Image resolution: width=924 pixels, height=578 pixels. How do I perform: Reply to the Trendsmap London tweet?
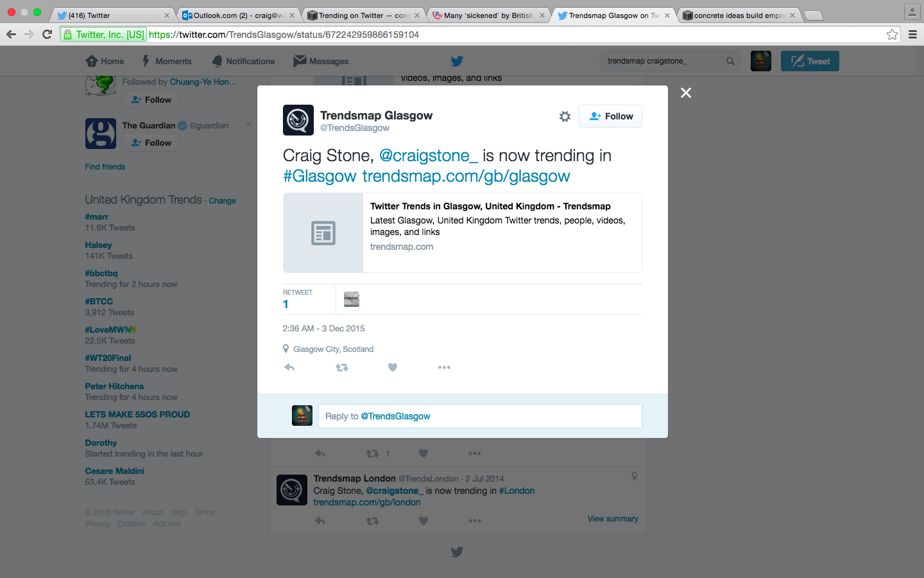pyautogui.click(x=320, y=521)
